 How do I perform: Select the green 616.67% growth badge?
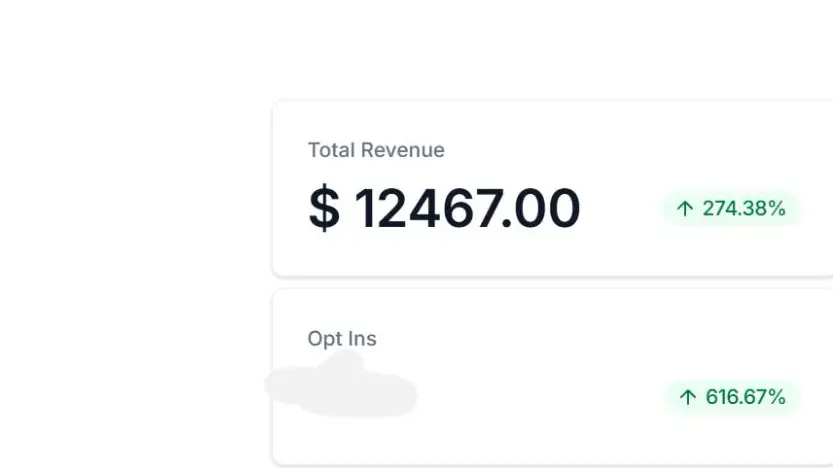(733, 397)
